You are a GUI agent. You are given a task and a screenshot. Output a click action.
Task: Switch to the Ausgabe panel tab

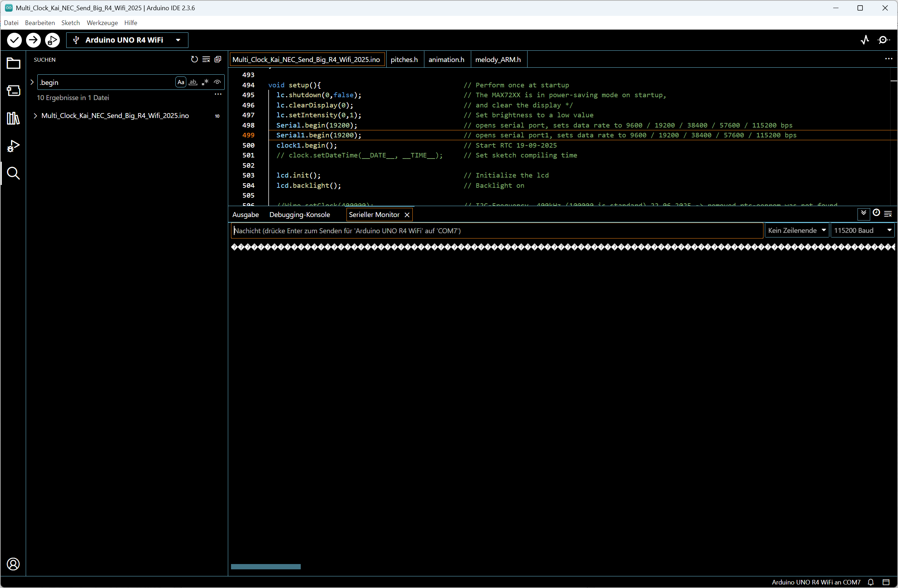(245, 215)
